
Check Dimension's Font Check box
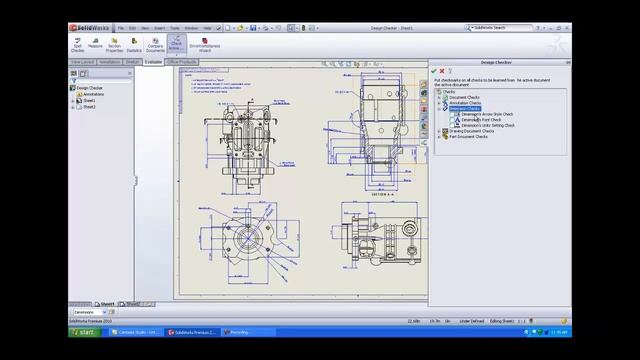(x=452, y=120)
